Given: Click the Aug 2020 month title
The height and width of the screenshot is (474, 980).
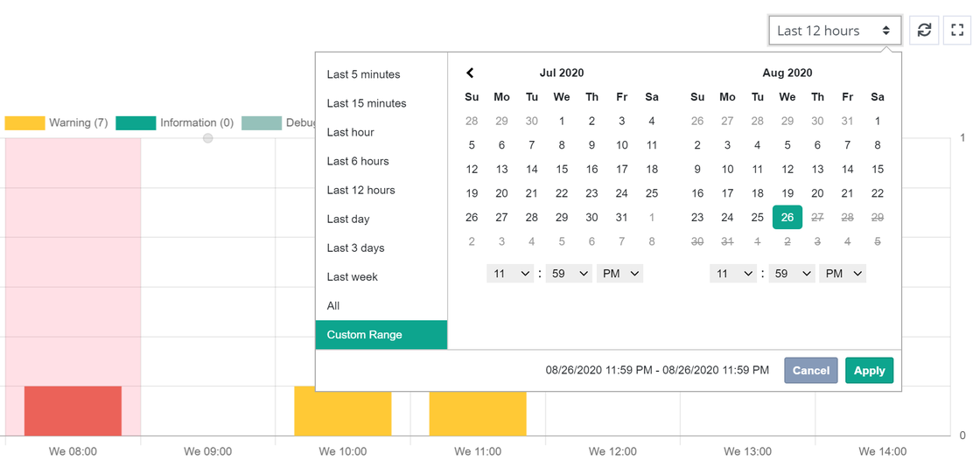Looking at the screenshot, I should (787, 73).
